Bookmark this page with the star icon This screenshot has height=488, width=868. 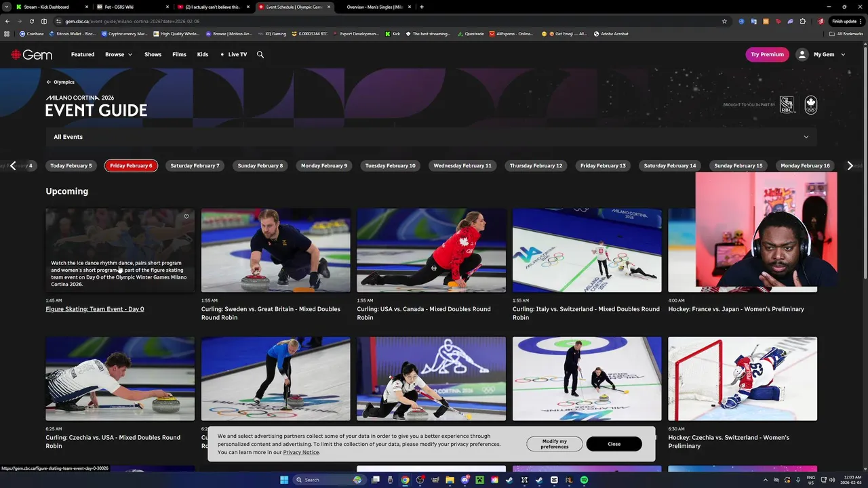(x=724, y=21)
